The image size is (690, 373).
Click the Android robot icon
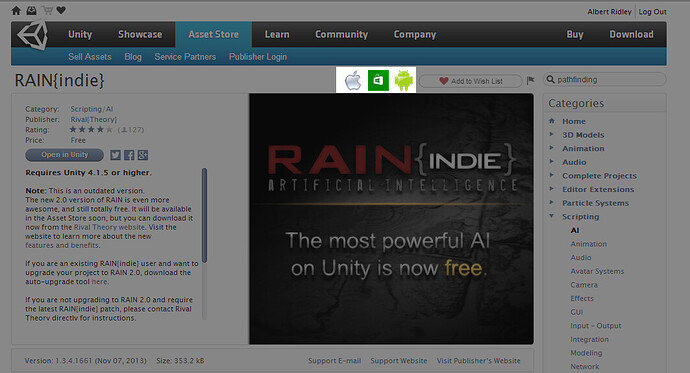[x=404, y=80]
